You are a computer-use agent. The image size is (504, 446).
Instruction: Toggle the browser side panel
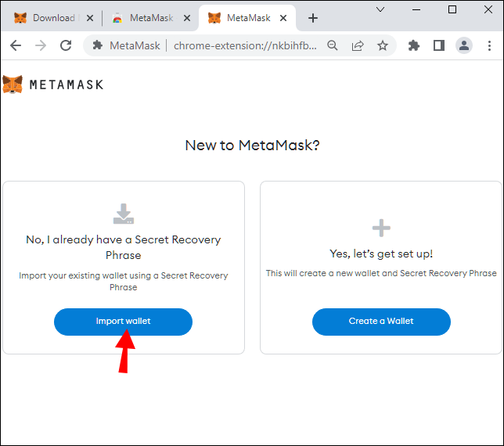point(439,45)
